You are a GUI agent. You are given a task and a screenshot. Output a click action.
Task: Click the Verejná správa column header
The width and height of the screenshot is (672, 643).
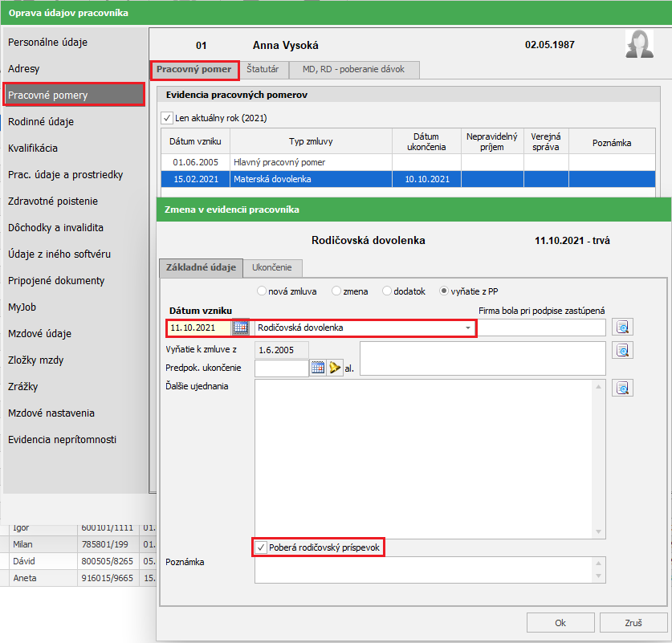546,141
